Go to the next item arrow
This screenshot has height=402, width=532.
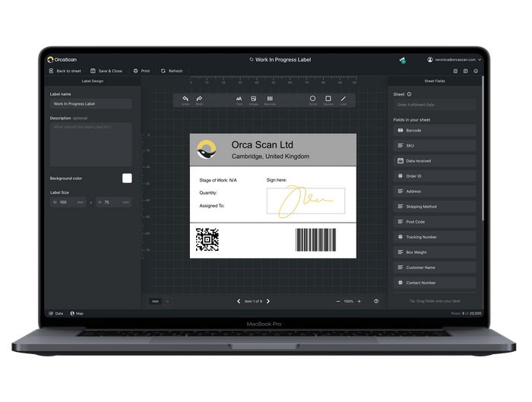[268, 301]
